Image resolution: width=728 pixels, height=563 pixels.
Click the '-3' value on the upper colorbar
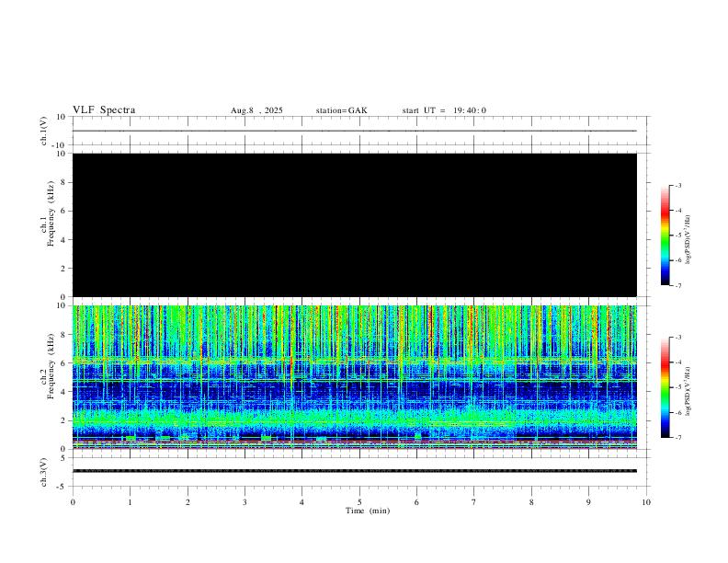coord(677,185)
